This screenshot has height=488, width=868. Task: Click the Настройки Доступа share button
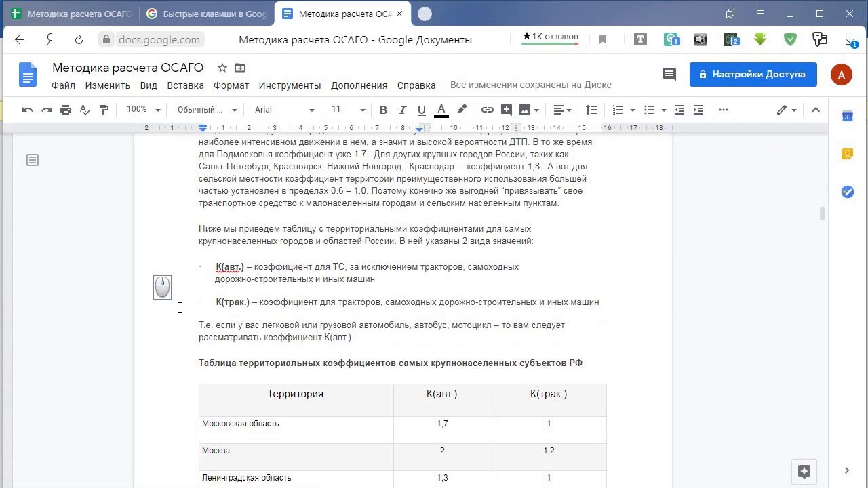(753, 75)
